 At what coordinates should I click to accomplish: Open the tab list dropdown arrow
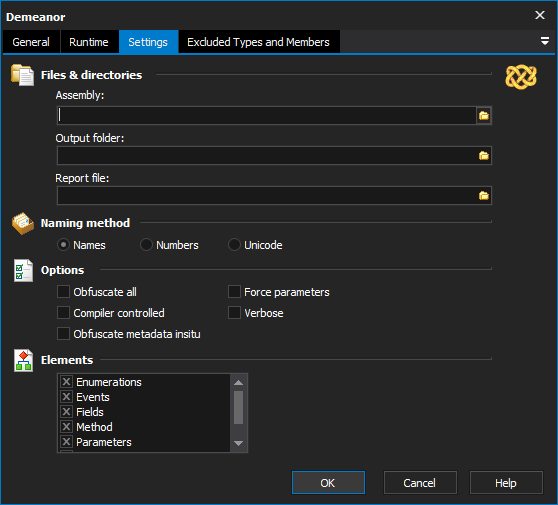(x=544, y=41)
